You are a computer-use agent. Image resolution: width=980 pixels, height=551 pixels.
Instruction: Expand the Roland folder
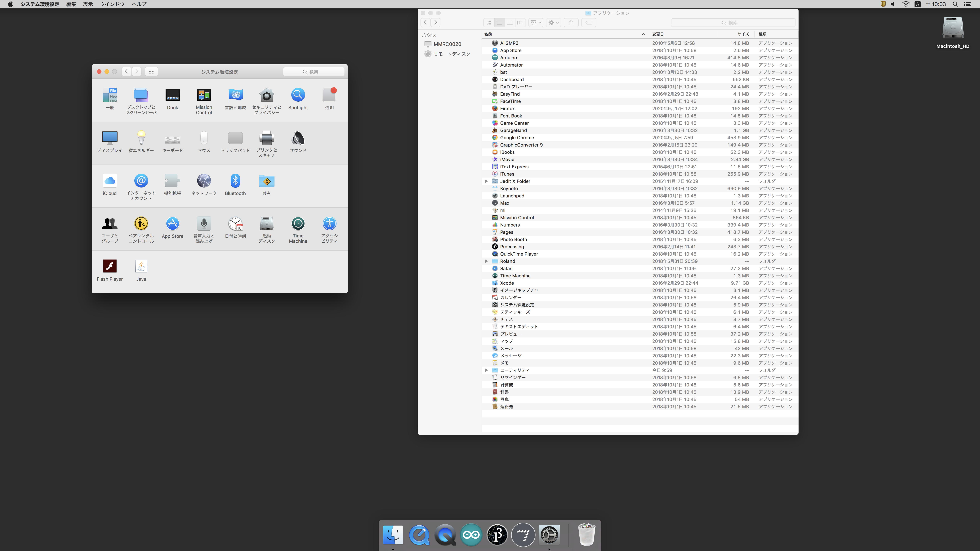[x=486, y=261]
